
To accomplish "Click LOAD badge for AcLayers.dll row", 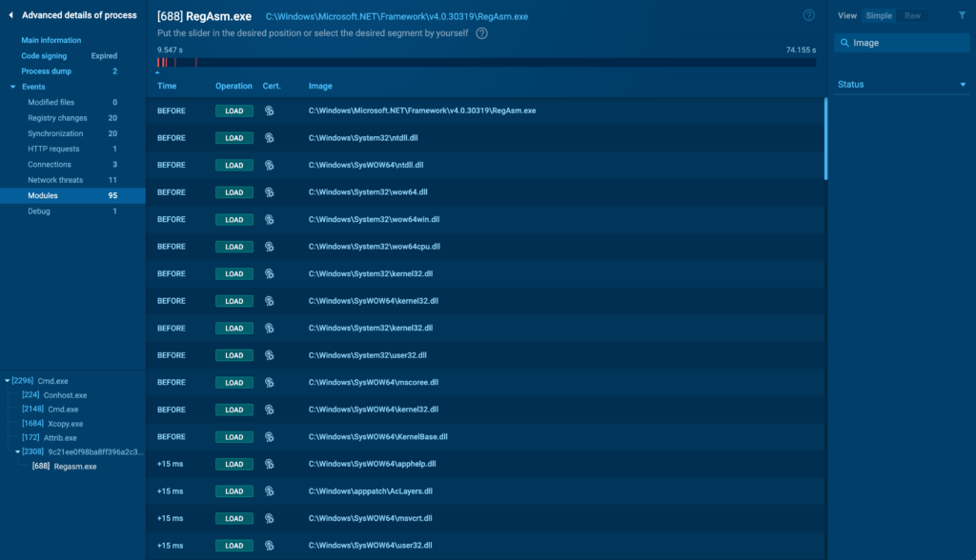I will pos(234,491).
